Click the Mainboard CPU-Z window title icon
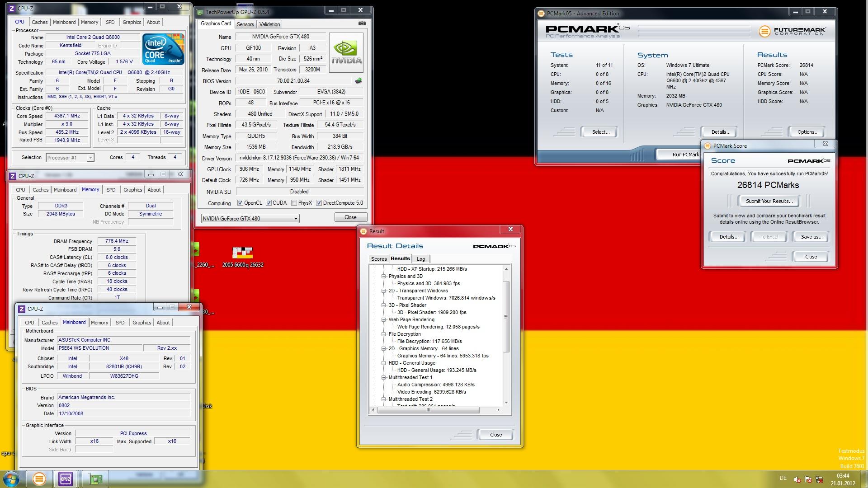The image size is (868, 488). click(x=21, y=309)
